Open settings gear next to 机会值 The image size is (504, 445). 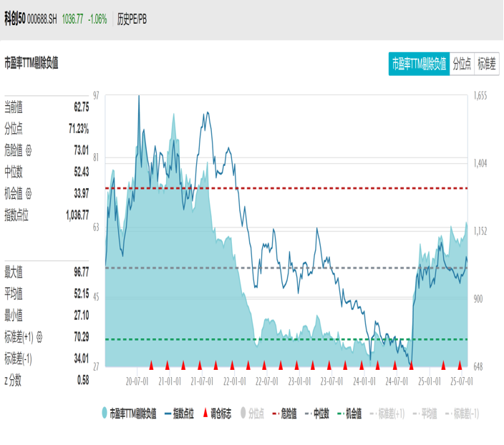click(29, 194)
